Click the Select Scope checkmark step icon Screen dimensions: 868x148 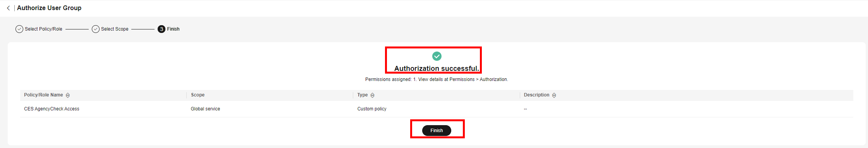pyautogui.click(x=96, y=29)
